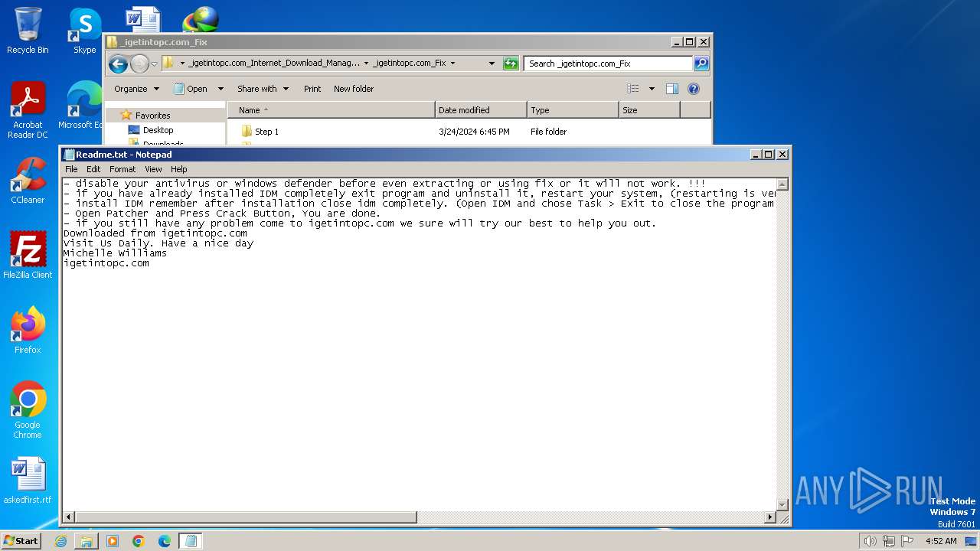This screenshot has width=980, height=551.
Task: Sort by the Type column header
Action: tap(573, 110)
